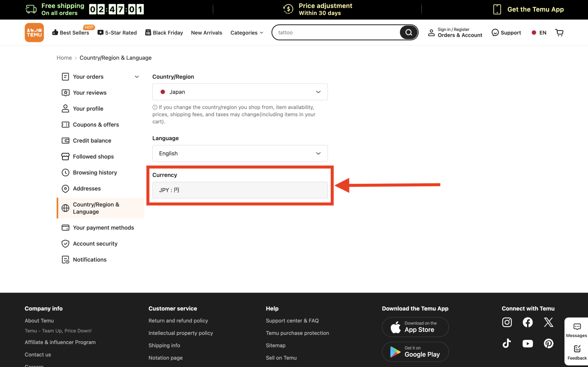Screen dimensions: 588x367
Task: Open YouTube social icon
Action: coord(527,343)
